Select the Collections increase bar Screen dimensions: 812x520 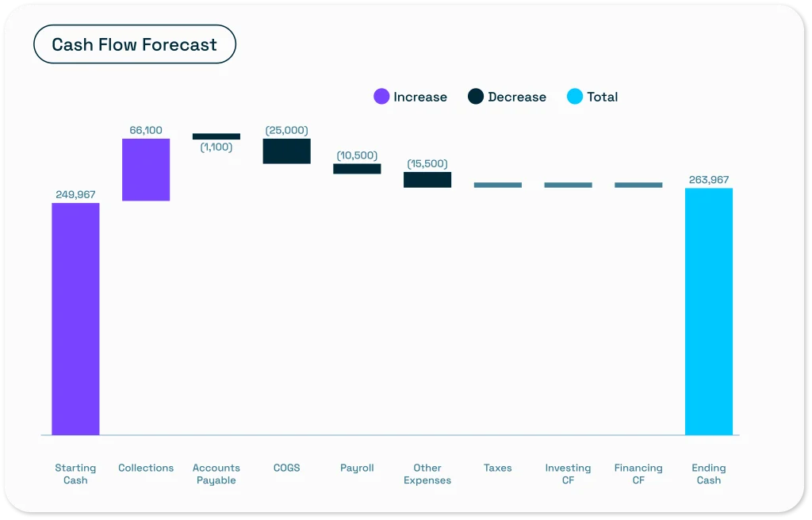tap(146, 170)
